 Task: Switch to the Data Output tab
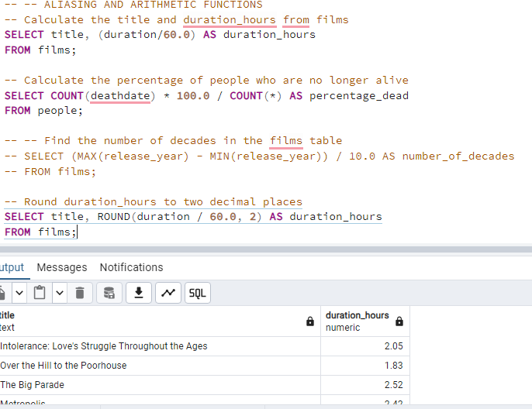click(12, 267)
